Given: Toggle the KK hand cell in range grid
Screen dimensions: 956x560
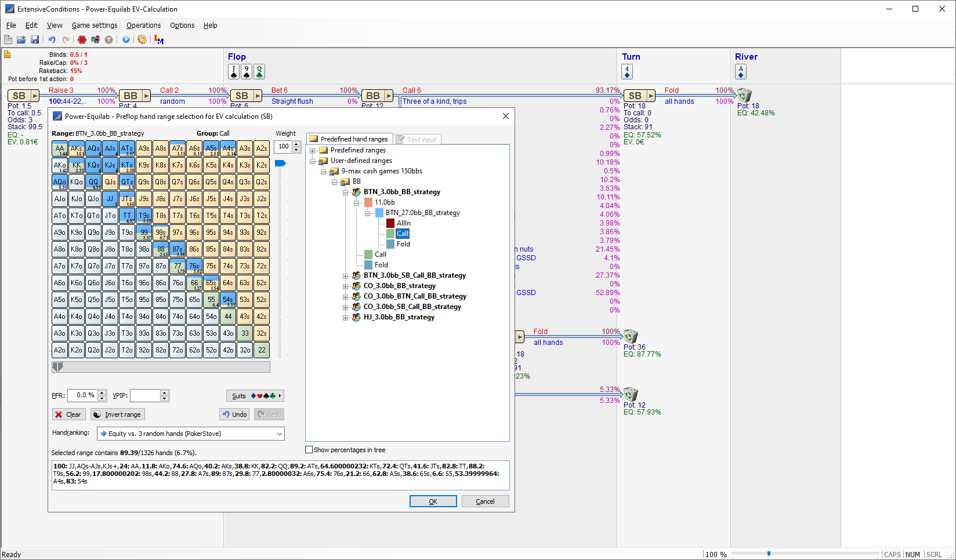Looking at the screenshot, I should coord(77,165).
